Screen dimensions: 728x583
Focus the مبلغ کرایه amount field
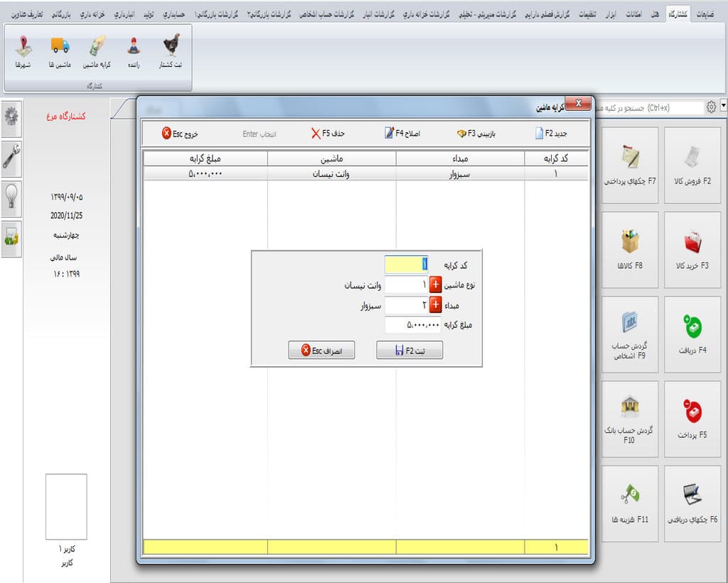(412, 324)
